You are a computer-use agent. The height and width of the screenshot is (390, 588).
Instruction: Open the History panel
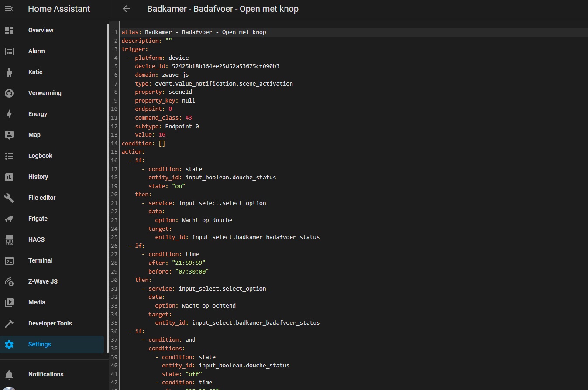coord(38,177)
